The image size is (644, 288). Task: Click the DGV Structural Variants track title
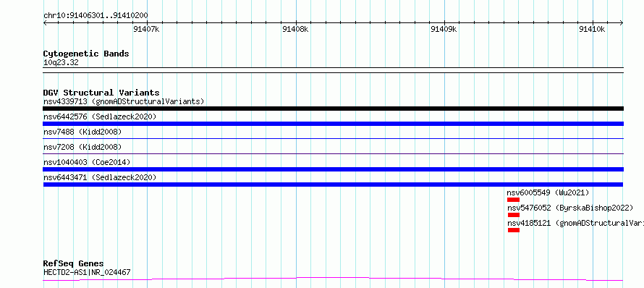[101, 93]
